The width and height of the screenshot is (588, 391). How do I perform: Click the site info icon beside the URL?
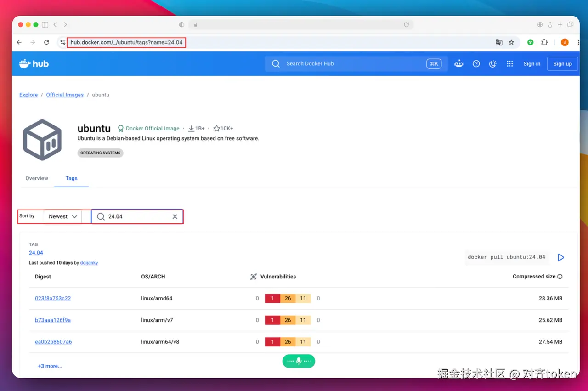[x=63, y=42]
